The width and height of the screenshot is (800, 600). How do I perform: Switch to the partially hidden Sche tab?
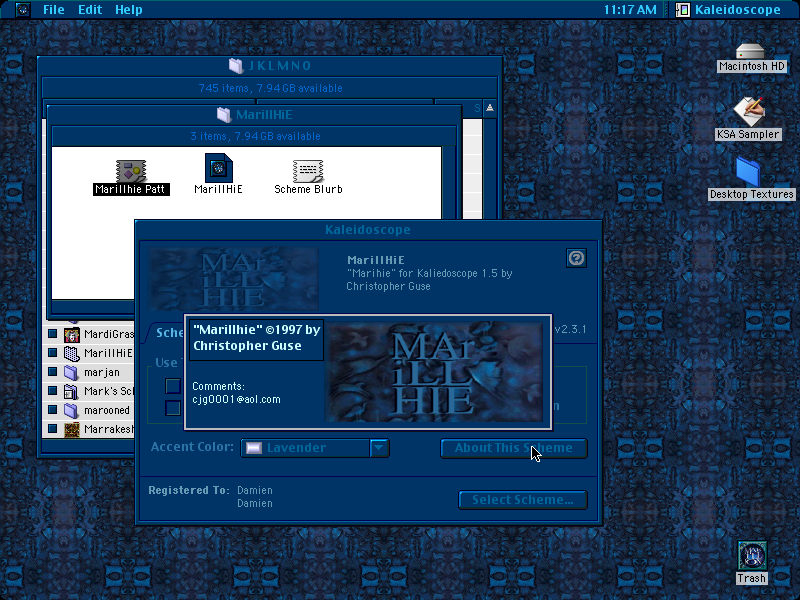click(165, 333)
